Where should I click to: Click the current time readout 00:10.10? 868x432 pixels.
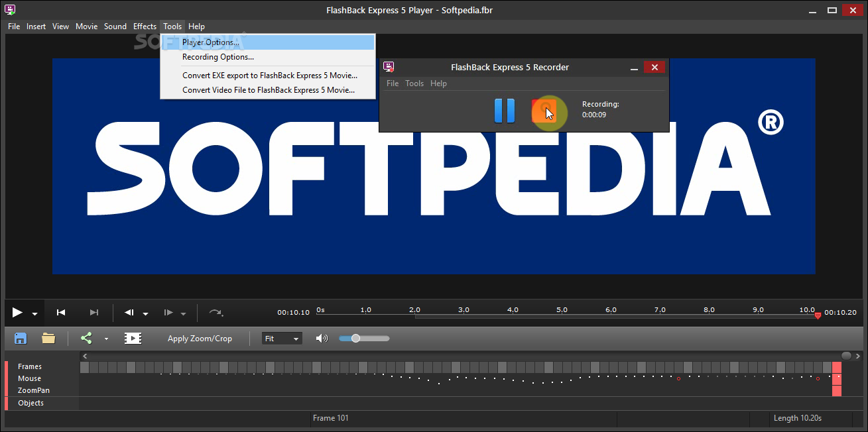pos(293,312)
